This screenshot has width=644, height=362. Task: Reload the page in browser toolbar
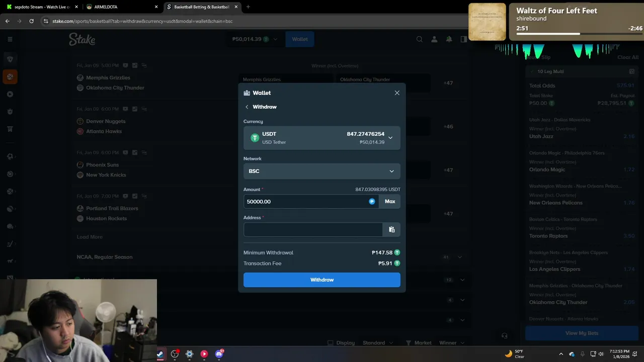(x=31, y=21)
